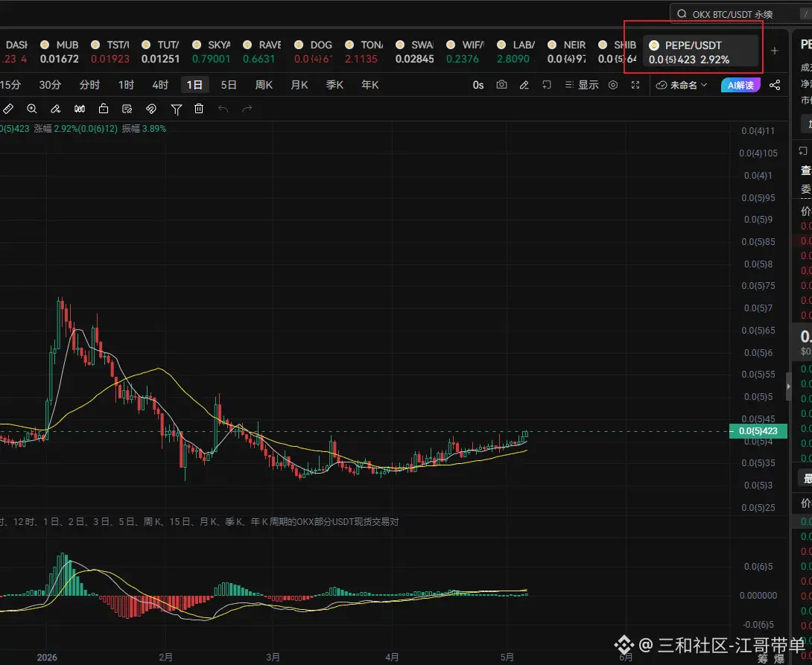This screenshot has width=812, height=665.
Task: Select the drawing pen tool
Action: pyautogui.click(x=55, y=109)
